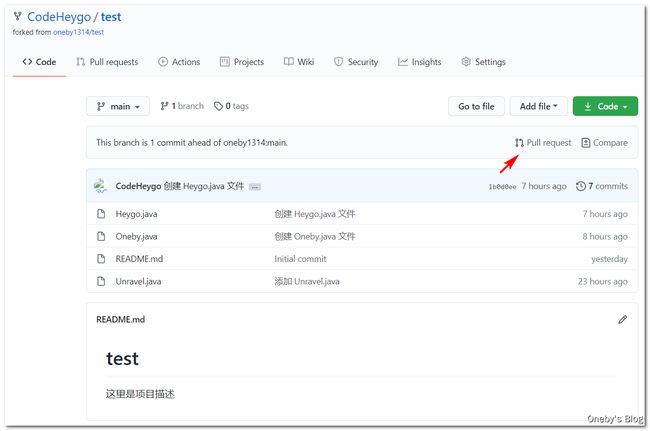
Task: Open the 'Initial commit' message link
Action: point(300,259)
